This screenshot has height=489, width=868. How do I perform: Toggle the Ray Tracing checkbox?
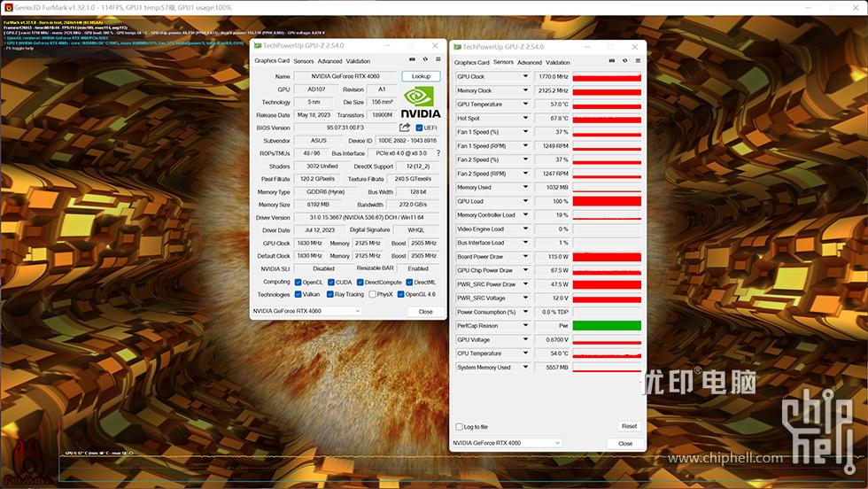[x=329, y=295]
